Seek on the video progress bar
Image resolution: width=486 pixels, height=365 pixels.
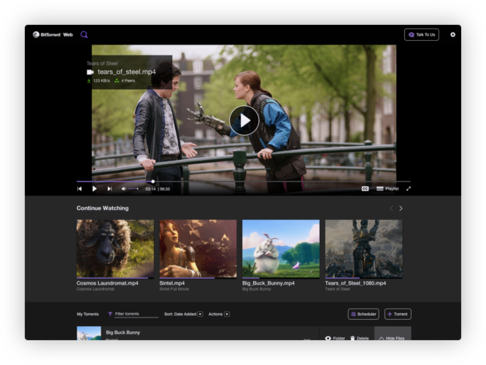click(x=244, y=182)
